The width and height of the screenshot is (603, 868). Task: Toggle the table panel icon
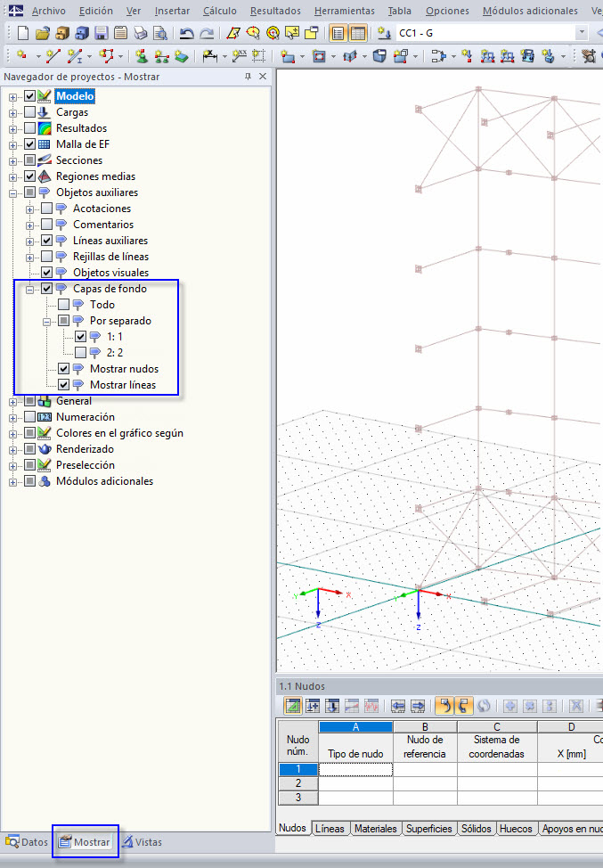pyautogui.click(x=358, y=33)
